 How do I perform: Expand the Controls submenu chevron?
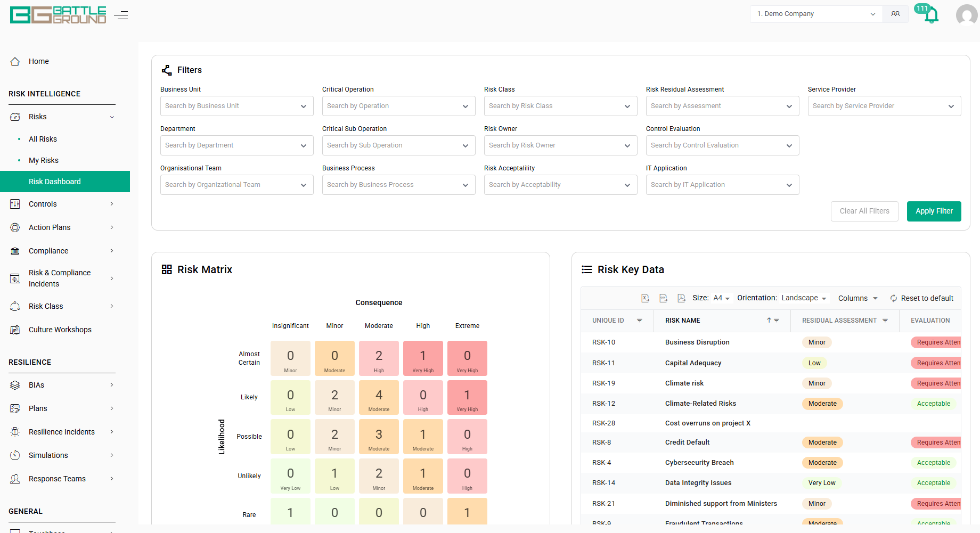point(112,204)
